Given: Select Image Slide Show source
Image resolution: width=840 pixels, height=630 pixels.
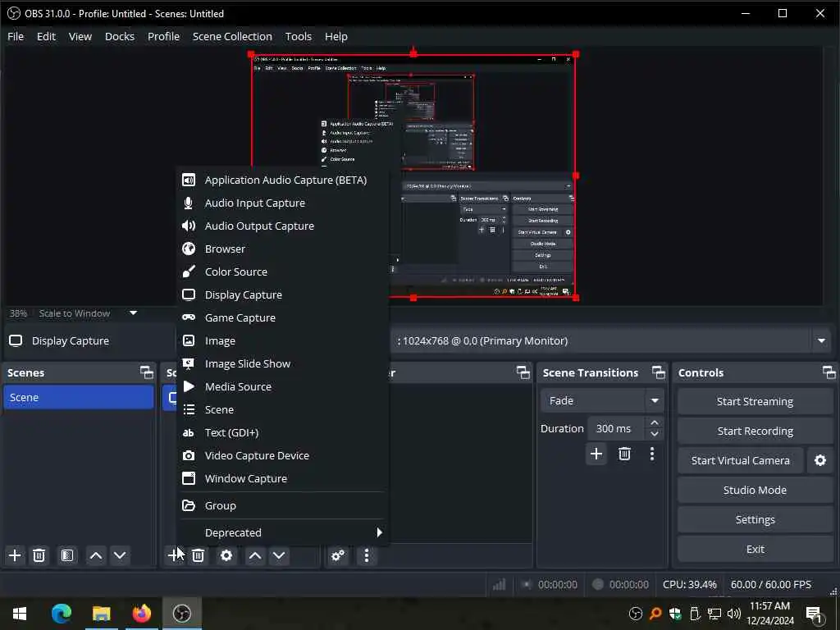Looking at the screenshot, I should click(x=282, y=363).
